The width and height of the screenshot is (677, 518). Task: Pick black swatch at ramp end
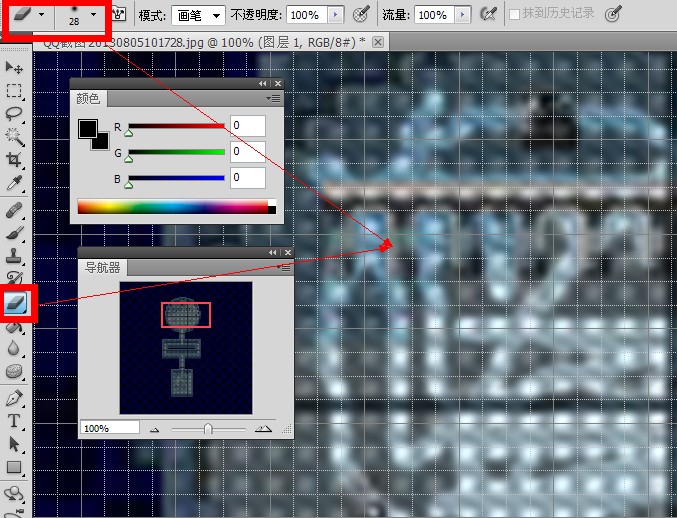pos(272,210)
